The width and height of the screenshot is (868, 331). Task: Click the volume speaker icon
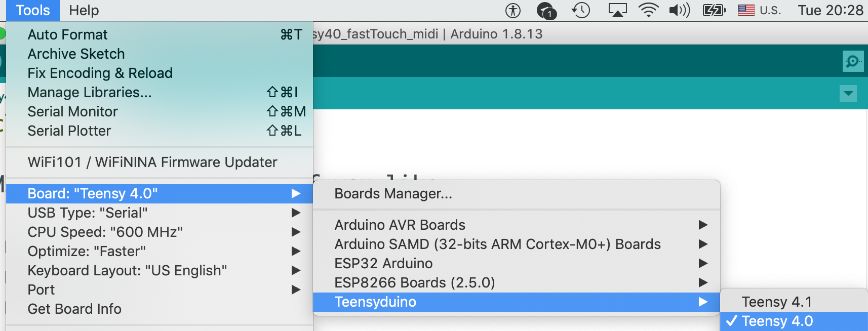click(x=680, y=10)
